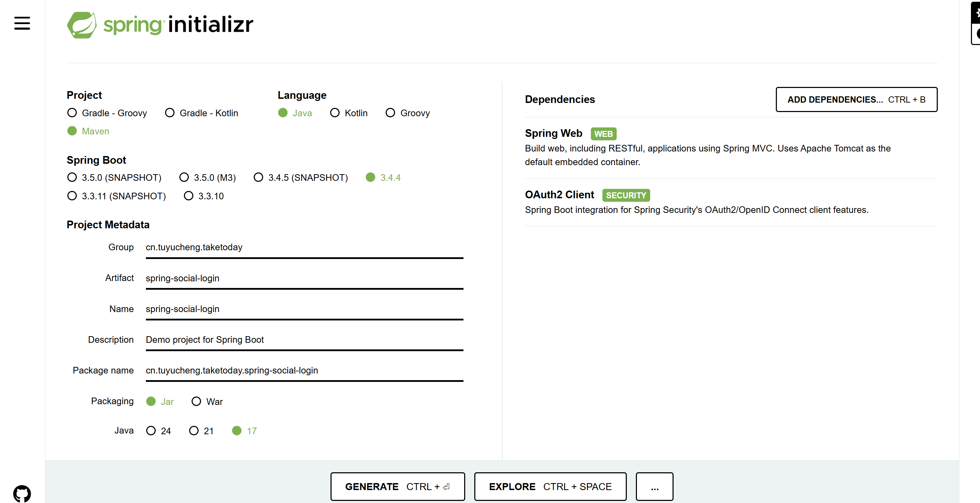Click Add Dependencies button
980x503 pixels.
[x=856, y=100]
